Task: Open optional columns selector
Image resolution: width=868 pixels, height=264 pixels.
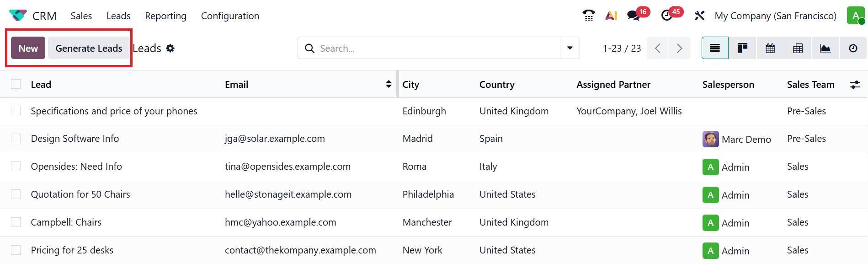Action: (x=855, y=85)
